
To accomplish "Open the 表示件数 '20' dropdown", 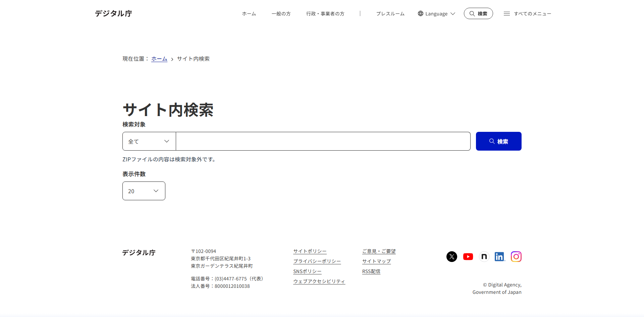I will coord(144,191).
